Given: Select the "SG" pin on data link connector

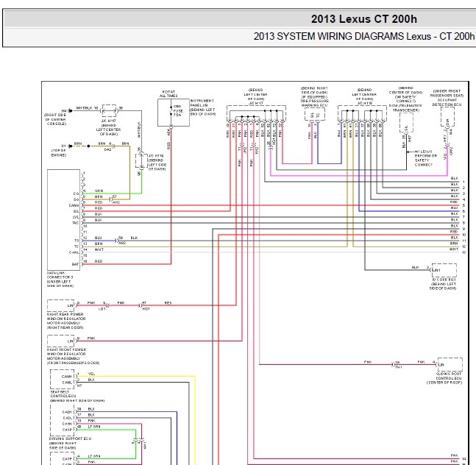Looking at the screenshot, I should [77, 199].
